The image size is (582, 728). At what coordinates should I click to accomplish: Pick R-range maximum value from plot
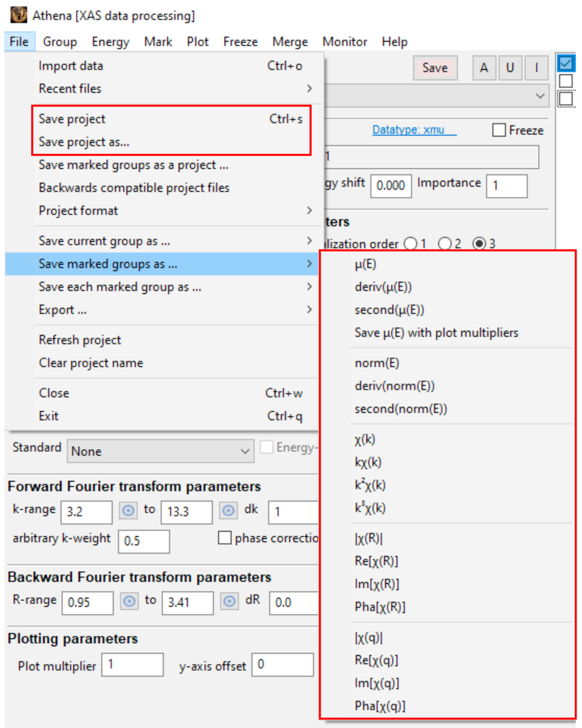(x=230, y=602)
